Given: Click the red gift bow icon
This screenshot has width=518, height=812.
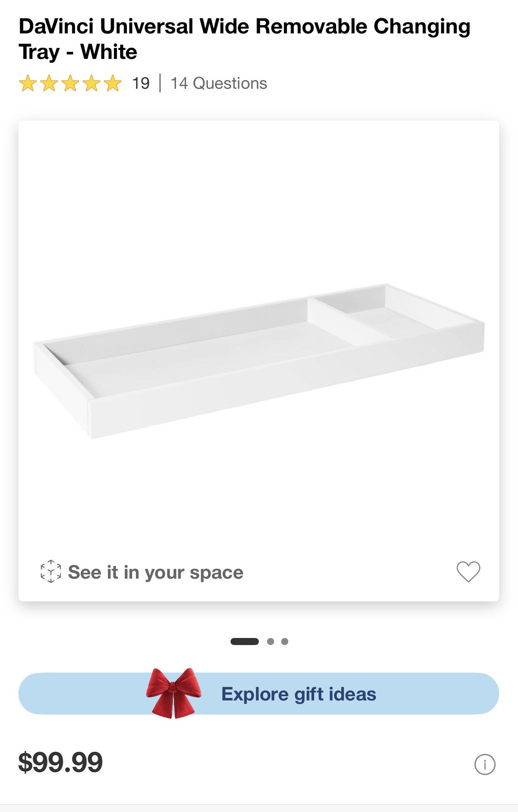Looking at the screenshot, I should click(174, 693).
